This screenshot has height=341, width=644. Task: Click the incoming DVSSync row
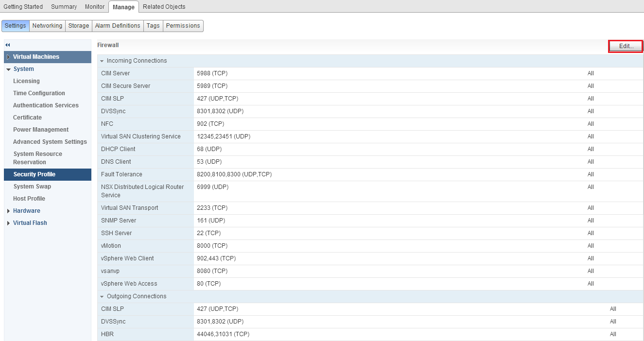click(x=370, y=111)
